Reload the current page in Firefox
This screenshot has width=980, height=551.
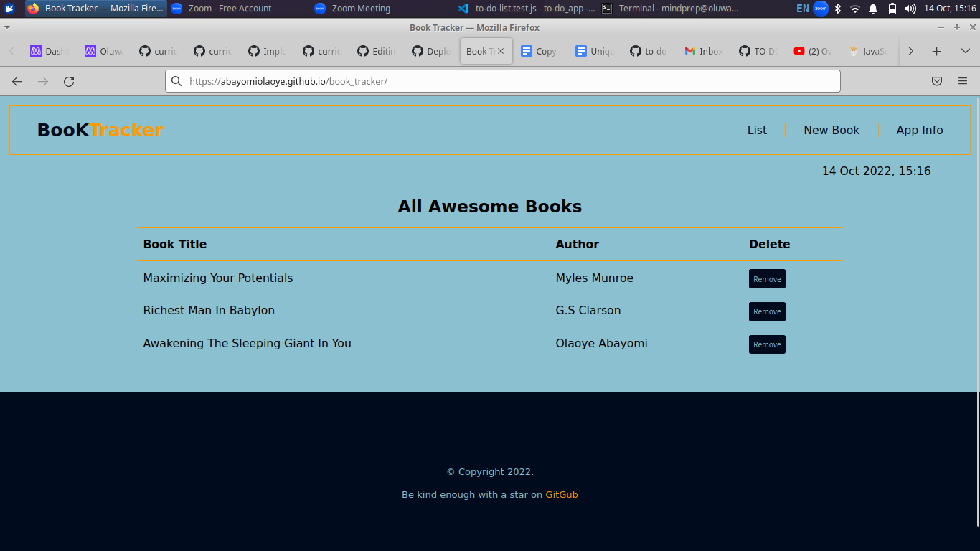point(68,81)
